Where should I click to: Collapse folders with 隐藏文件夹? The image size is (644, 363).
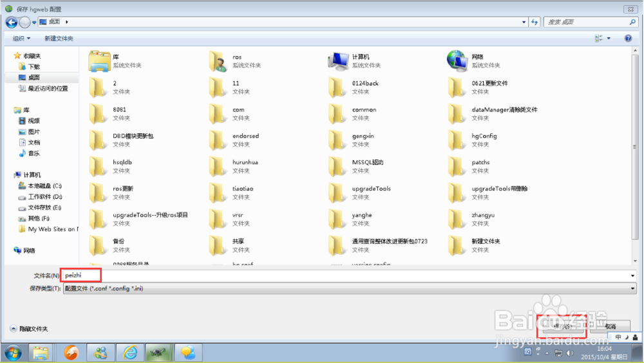29,328
